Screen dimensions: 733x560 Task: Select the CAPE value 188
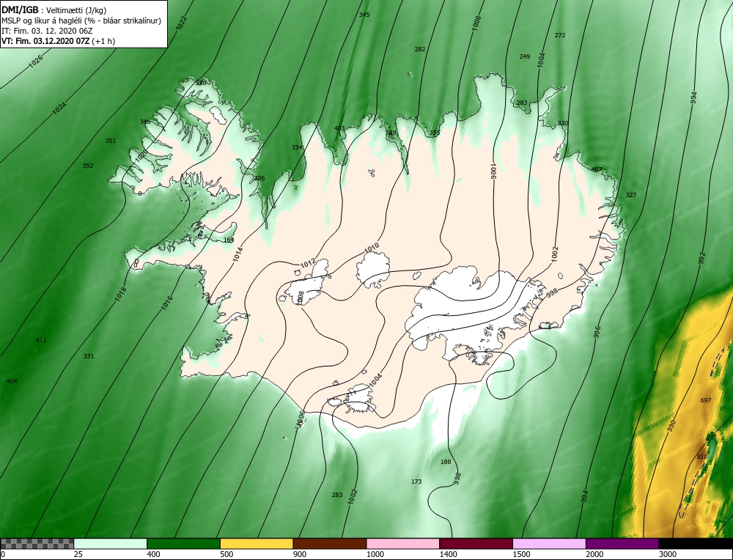[x=446, y=462]
